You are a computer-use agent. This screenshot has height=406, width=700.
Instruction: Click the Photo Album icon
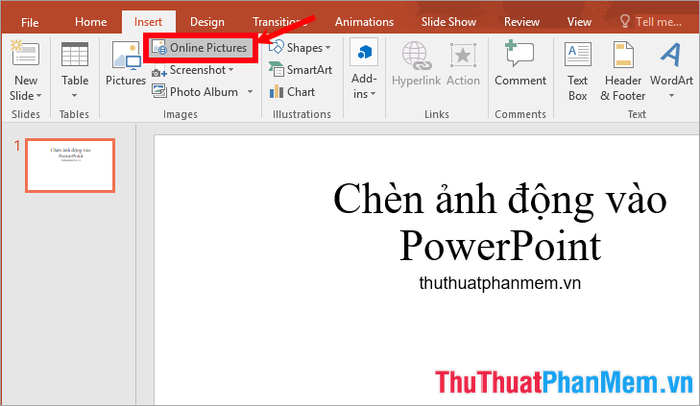159,91
